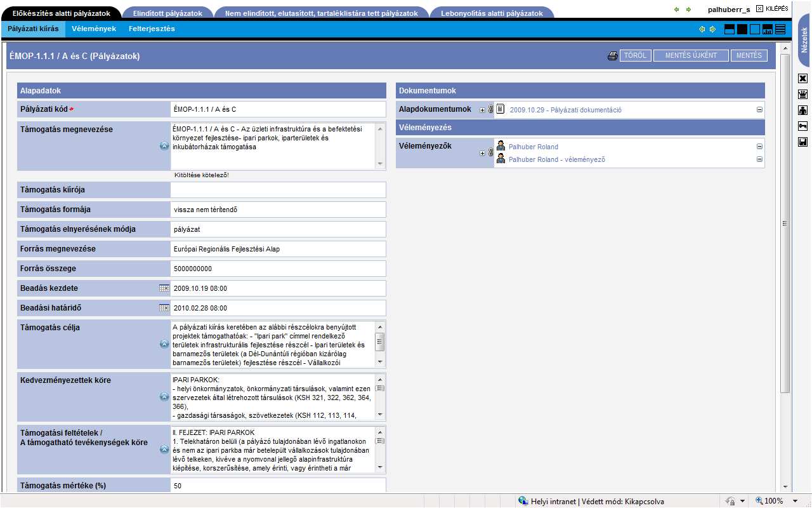Open Palhuber Roland - véleményező link
The width and height of the screenshot is (812, 508).
pos(557,159)
